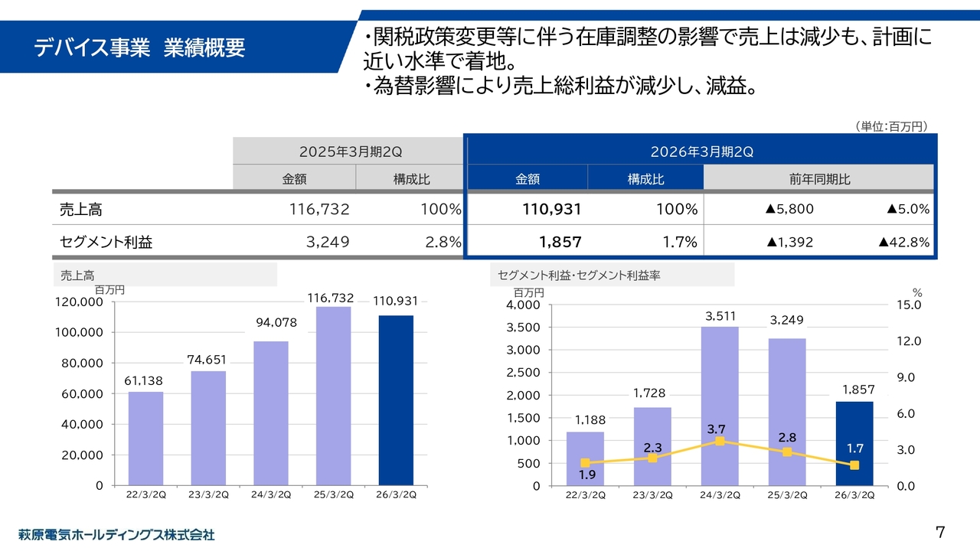
Task: Click the セグメント利益 row label in table
Action: [x=106, y=243]
